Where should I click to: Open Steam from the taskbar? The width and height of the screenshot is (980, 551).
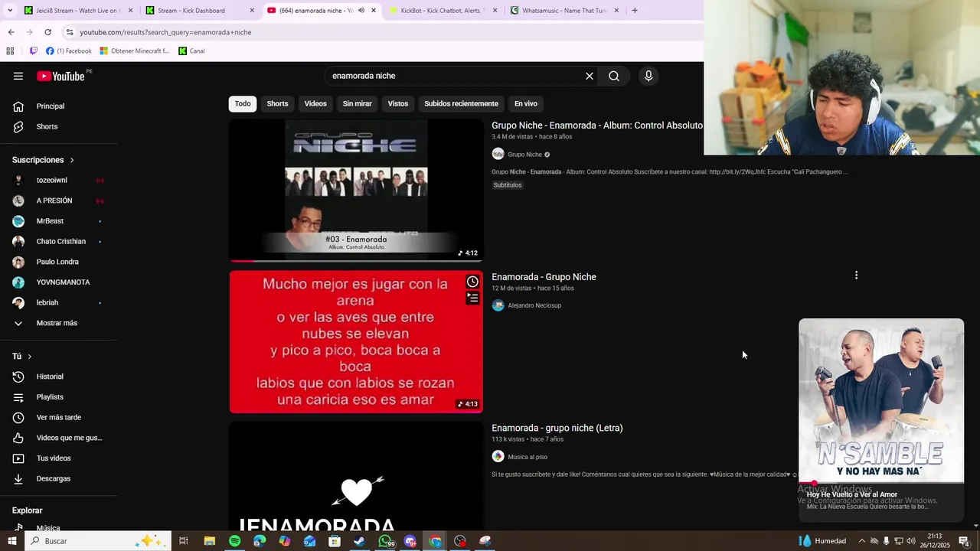pyautogui.click(x=360, y=541)
